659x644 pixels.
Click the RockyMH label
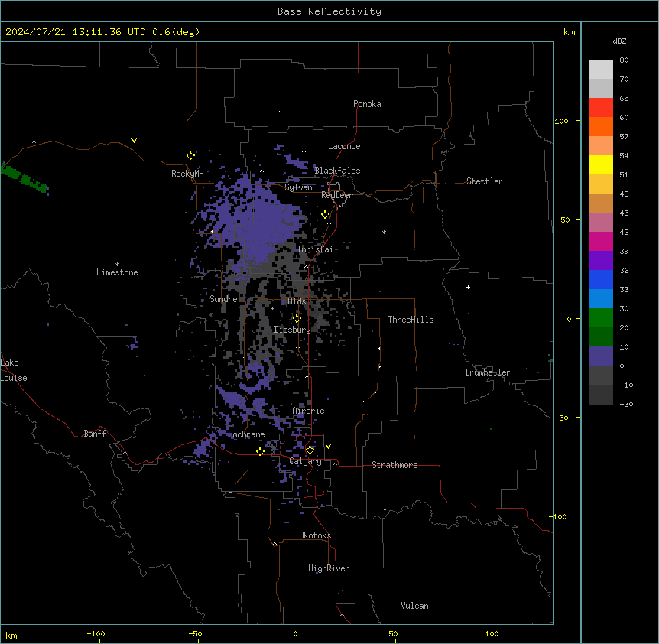(x=187, y=174)
